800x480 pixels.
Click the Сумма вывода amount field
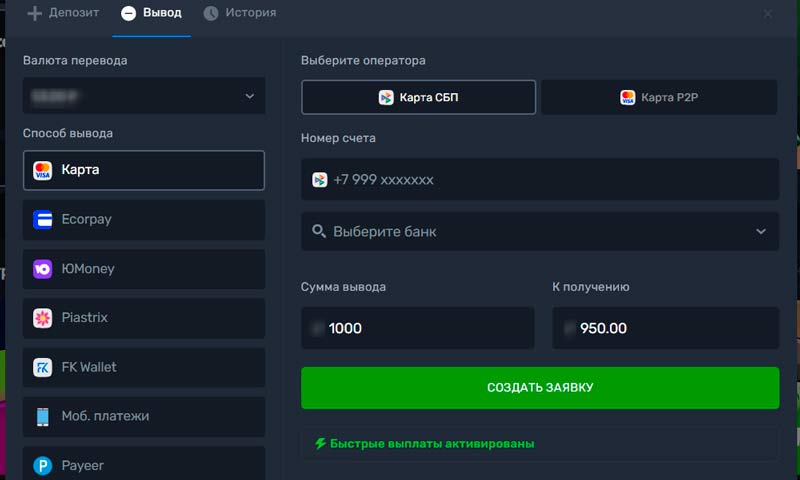417,328
